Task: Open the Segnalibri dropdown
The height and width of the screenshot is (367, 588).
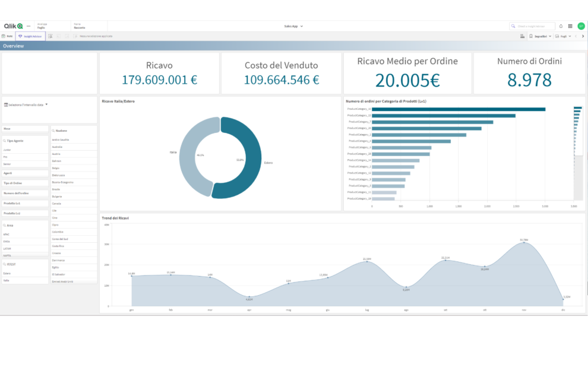Action: [546, 36]
